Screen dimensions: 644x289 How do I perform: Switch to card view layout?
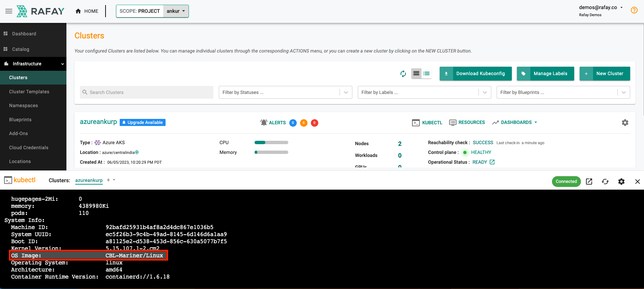pyautogui.click(x=416, y=73)
